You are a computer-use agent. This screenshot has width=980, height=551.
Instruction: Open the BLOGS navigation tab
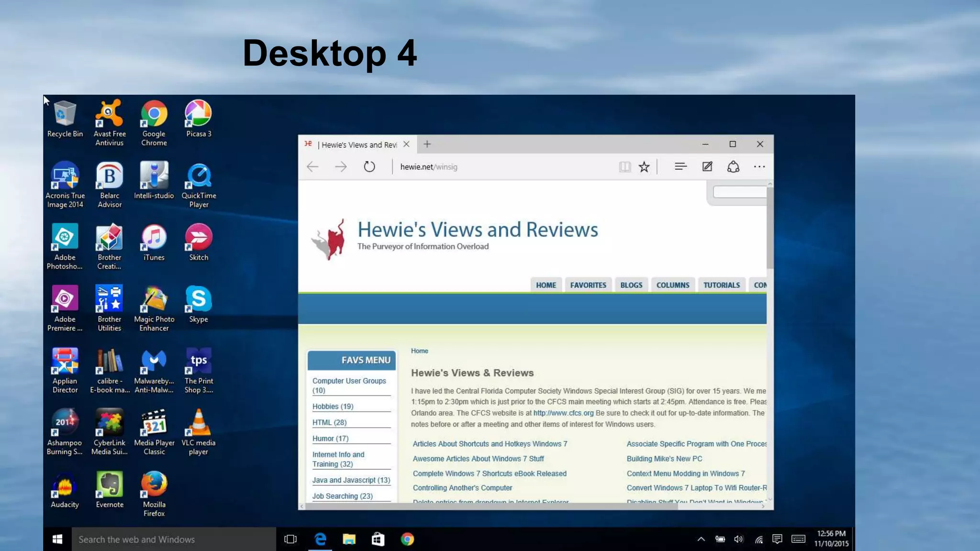(631, 285)
